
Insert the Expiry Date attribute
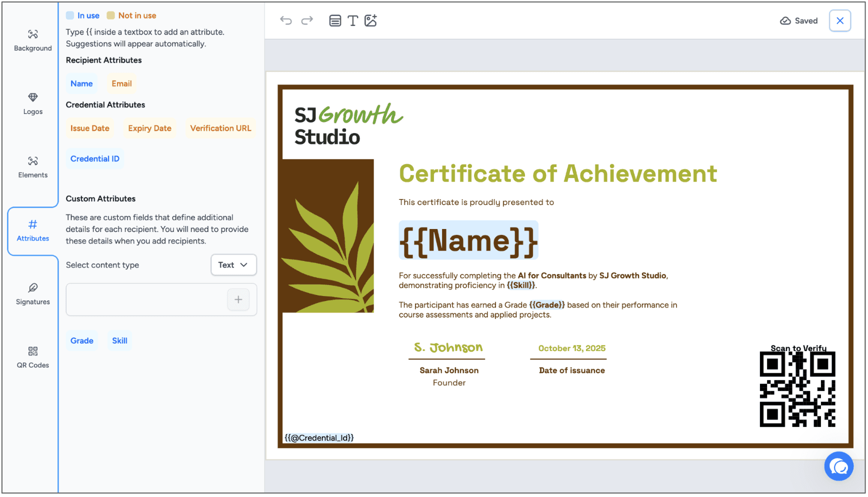tap(149, 128)
